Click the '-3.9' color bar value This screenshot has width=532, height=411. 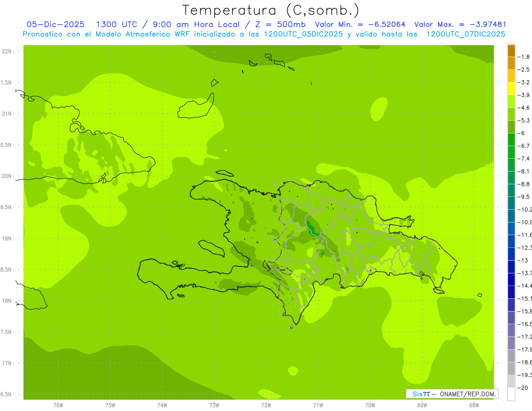[524, 95]
